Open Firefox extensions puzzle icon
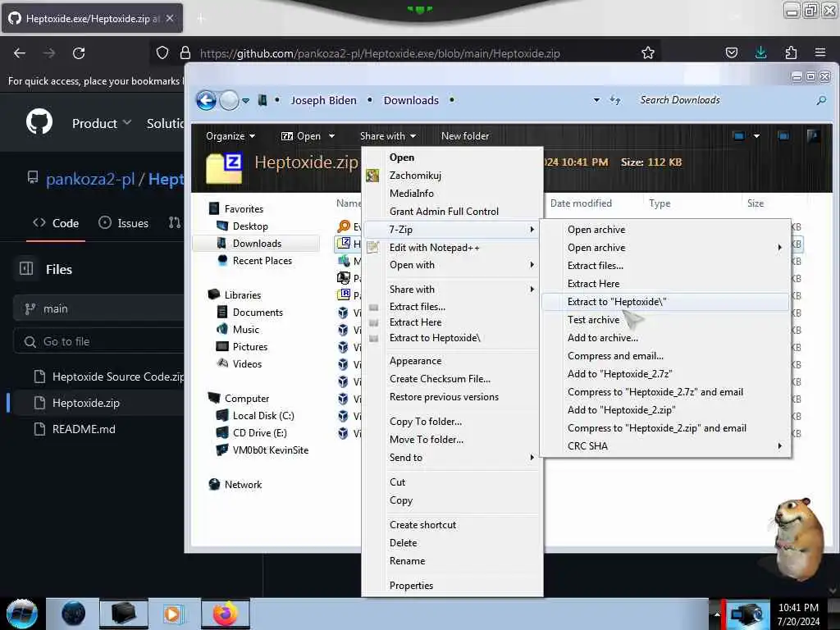The height and width of the screenshot is (630, 840). [791, 52]
